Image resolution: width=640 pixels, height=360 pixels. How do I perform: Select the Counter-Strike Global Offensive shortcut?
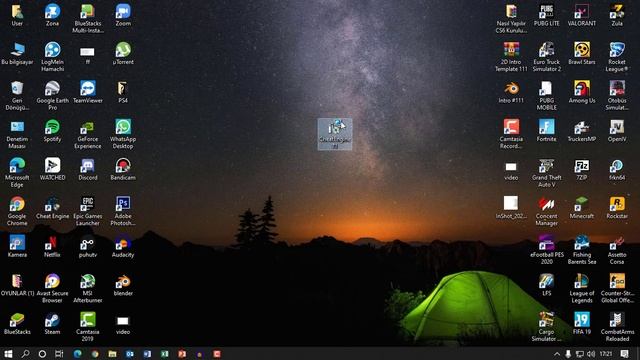pyautogui.click(x=617, y=289)
